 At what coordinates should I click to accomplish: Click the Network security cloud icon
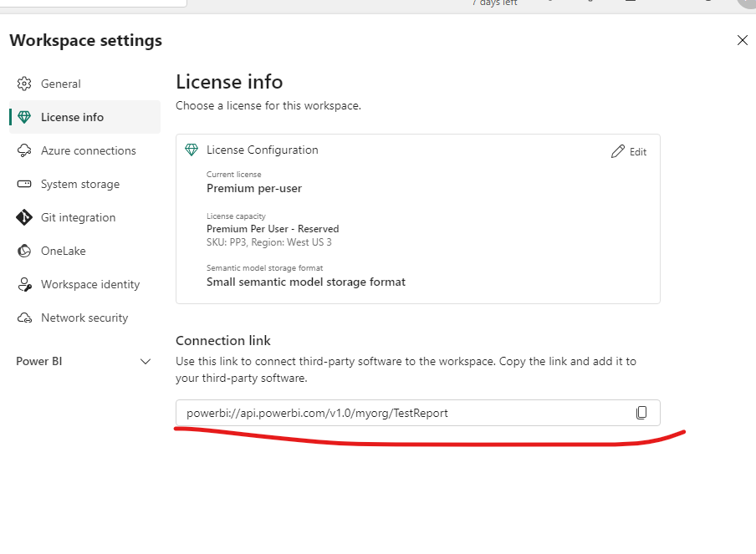24,318
